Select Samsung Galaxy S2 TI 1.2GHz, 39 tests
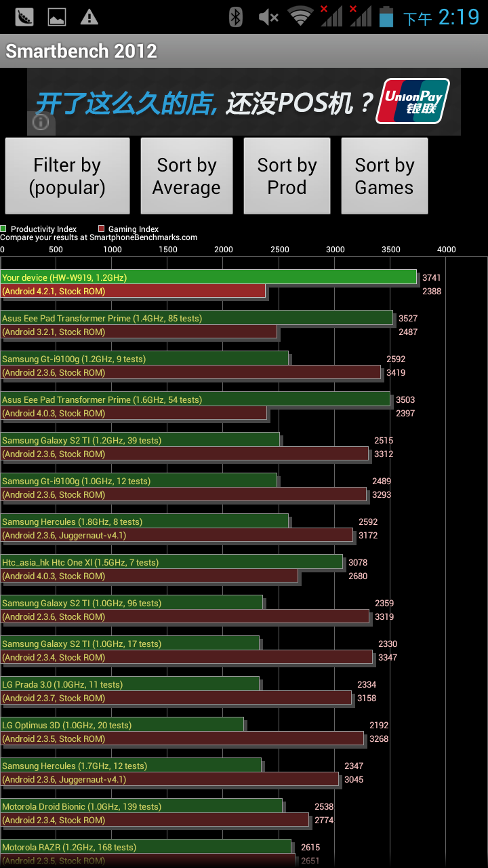Viewport: 488px width, 868px height. 140,440
